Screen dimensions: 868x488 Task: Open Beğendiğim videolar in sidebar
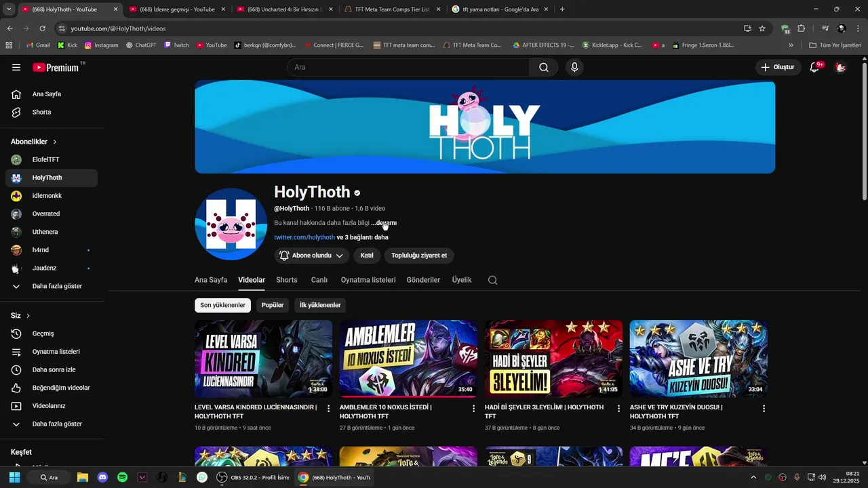[52, 388]
